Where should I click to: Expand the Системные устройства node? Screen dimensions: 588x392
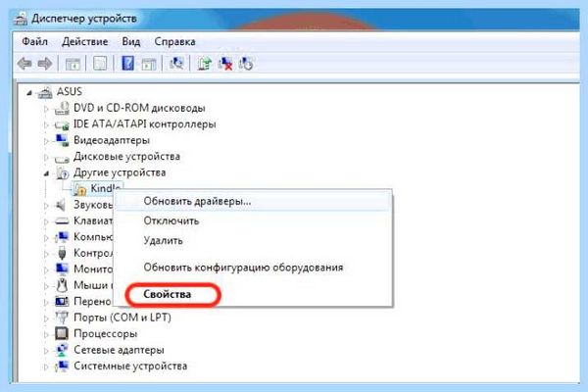coord(46,367)
